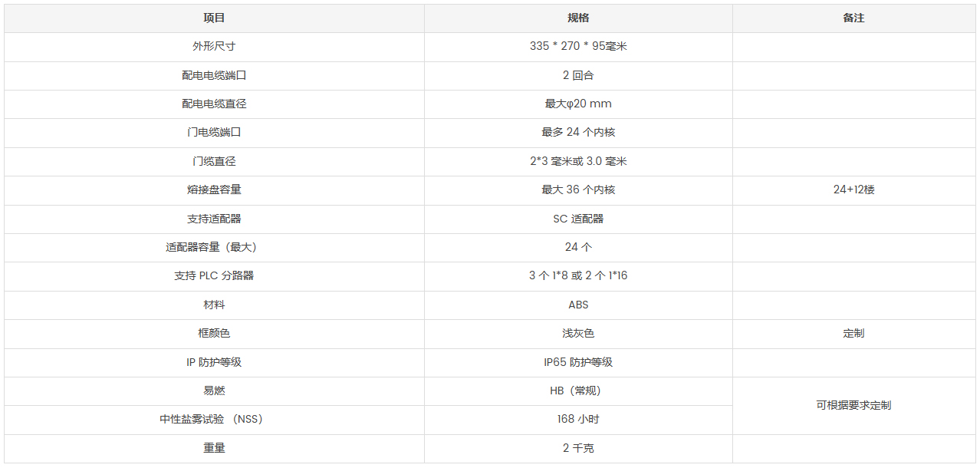Click the 335 * 270 * 95毫米 cell
The image size is (980, 468).
578,46
